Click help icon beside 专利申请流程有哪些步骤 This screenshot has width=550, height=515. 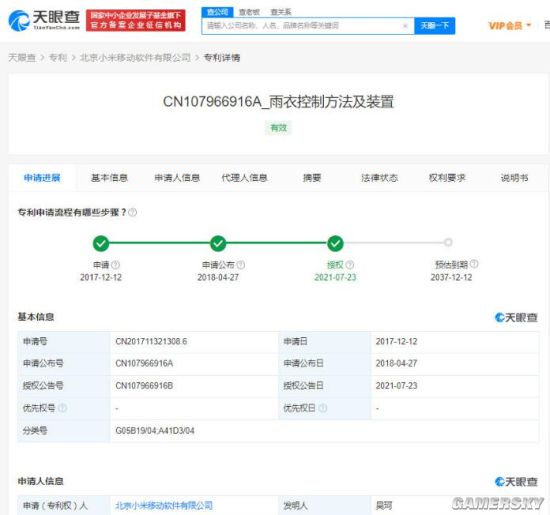(x=133, y=212)
